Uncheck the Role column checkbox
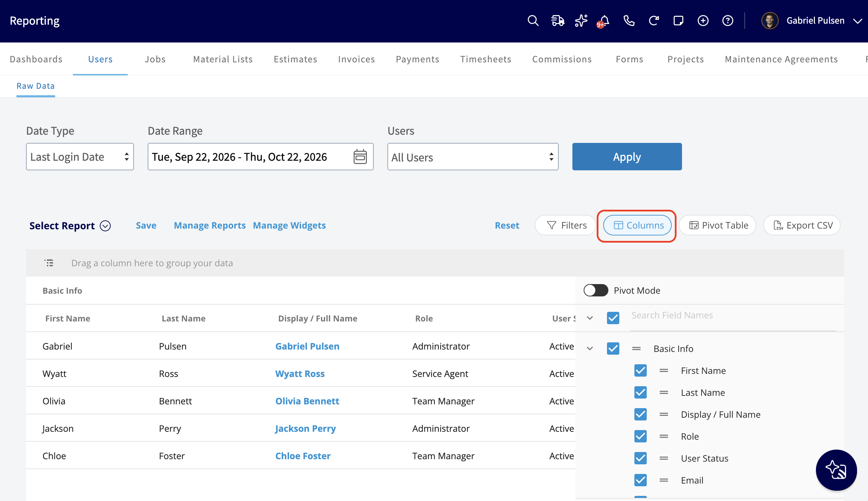 pyautogui.click(x=640, y=436)
